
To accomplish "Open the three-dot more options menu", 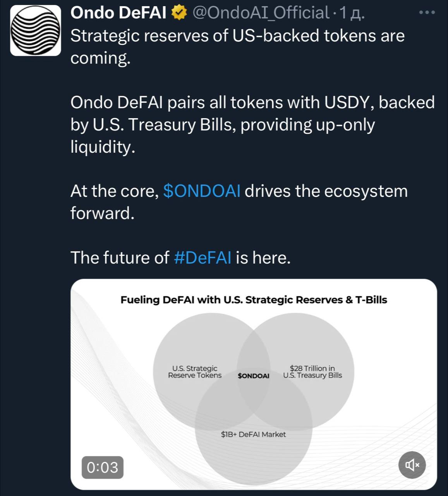I will 427,13.
